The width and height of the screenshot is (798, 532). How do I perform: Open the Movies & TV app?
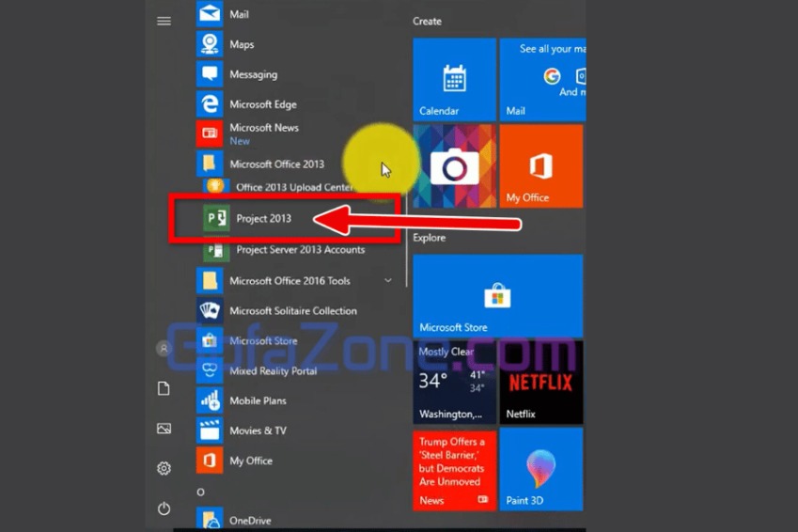[258, 430]
